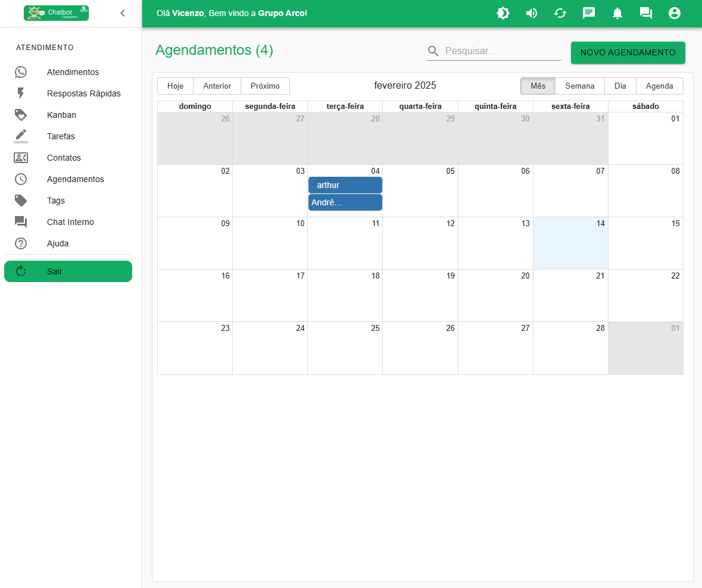Click the Sair logout button
The height and width of the screenshot is (588, 702).
click(68, 271)
